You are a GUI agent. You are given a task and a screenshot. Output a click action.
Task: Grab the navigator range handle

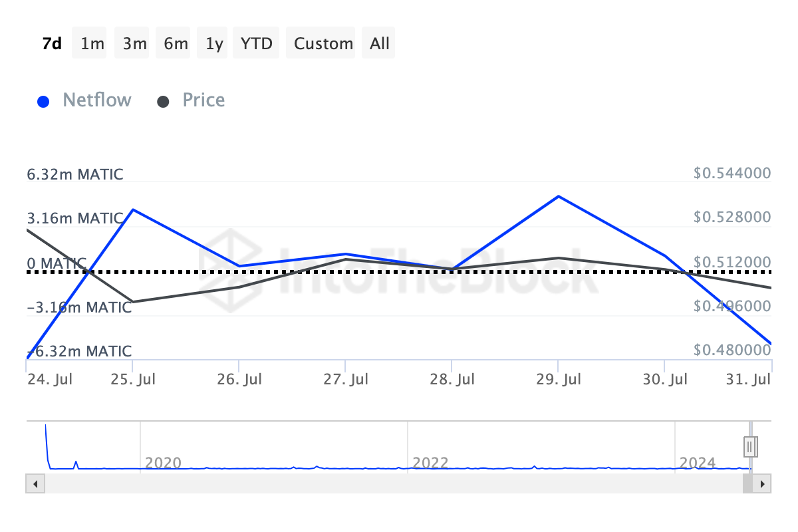[751, 446]
